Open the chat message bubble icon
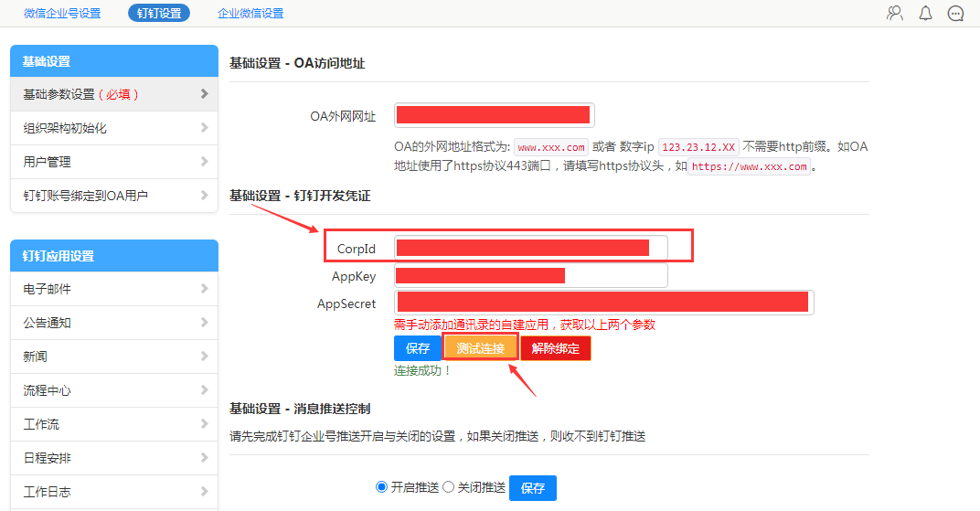The width and height of the screenshot is (980, 511). [x=956, y=13]
